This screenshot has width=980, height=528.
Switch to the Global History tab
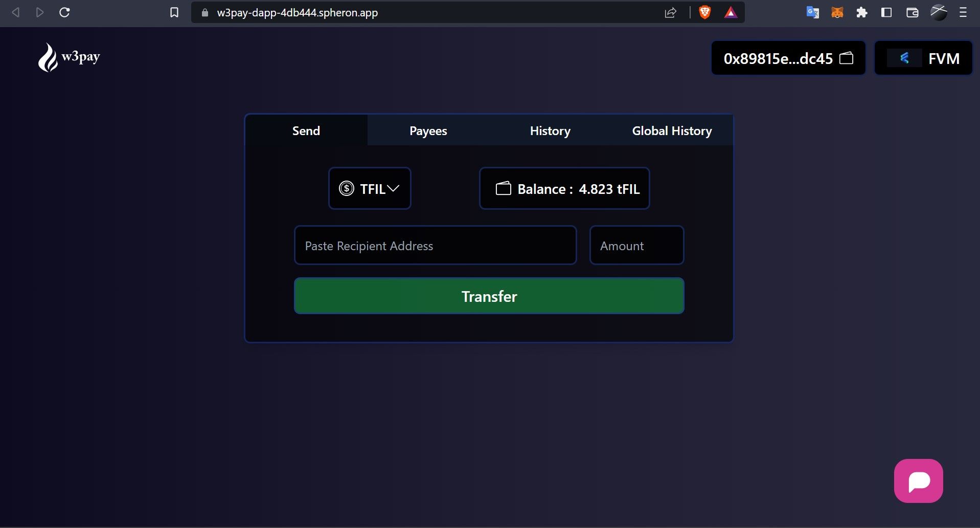pyautogui.click(x=672, y=130)
